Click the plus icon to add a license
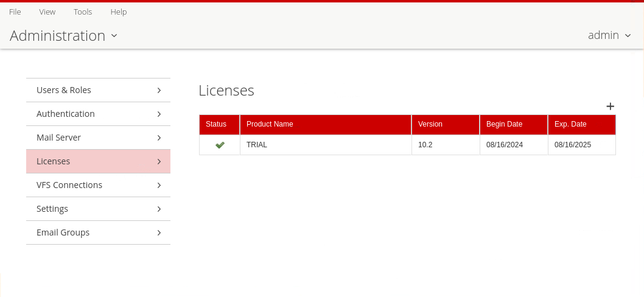Image resolution: width=644 pixels, height=297 pixels. [610, 107]
